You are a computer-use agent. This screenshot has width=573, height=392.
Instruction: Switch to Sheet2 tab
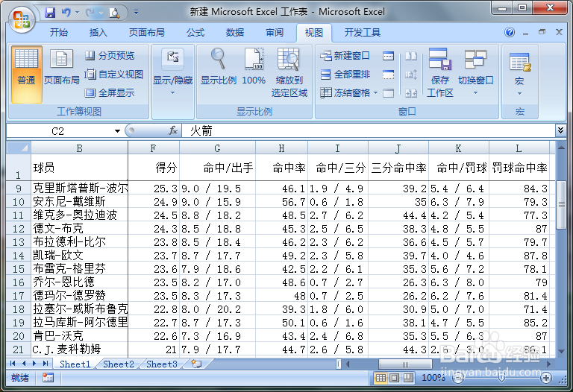coord(119,364)
